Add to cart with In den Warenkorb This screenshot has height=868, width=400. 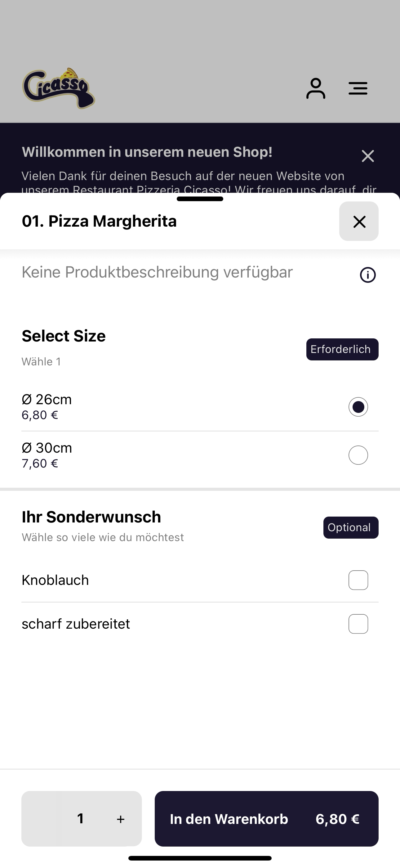(267, 819)
